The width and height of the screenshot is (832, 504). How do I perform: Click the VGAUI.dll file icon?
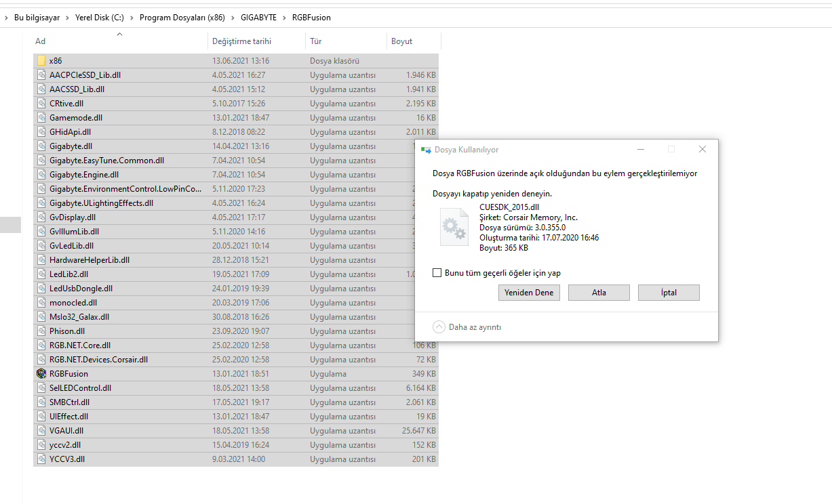point(41,431)
